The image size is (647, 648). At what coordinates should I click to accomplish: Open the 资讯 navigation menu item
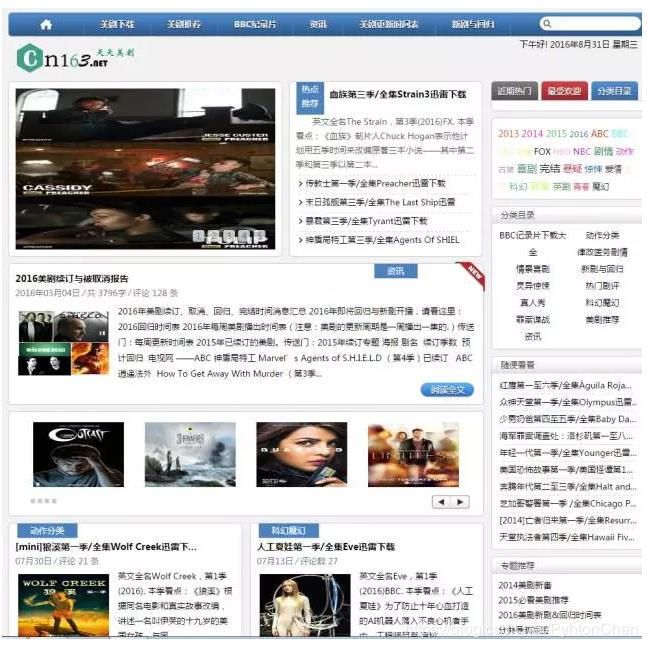coord(318,24)
